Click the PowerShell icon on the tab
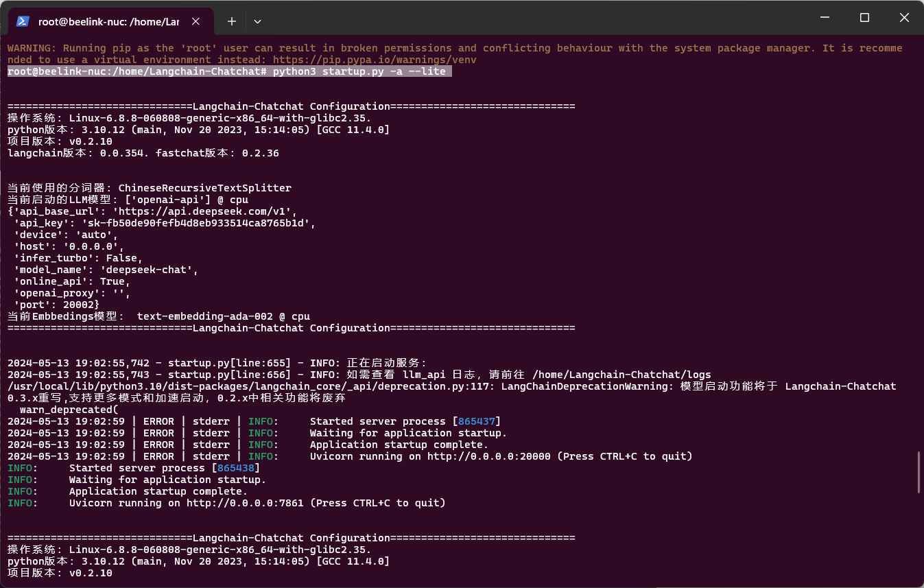The width and height of the screenshot is (924, 588). pyautogui.click(x=23, y=21)
